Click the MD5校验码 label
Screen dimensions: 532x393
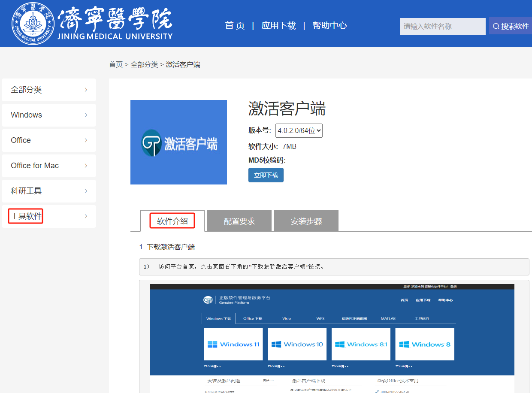click(267, 160)
